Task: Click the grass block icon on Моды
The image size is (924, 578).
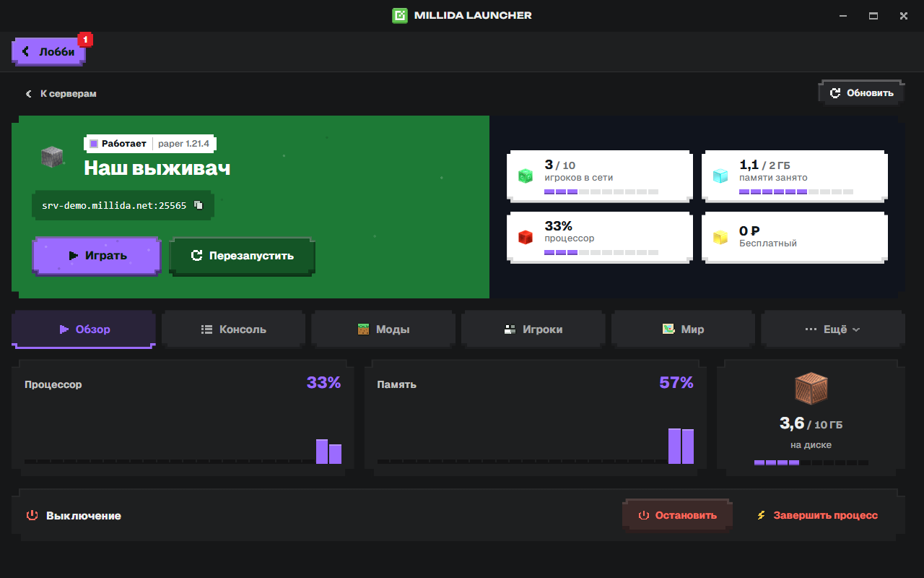Action: [364, 329]
